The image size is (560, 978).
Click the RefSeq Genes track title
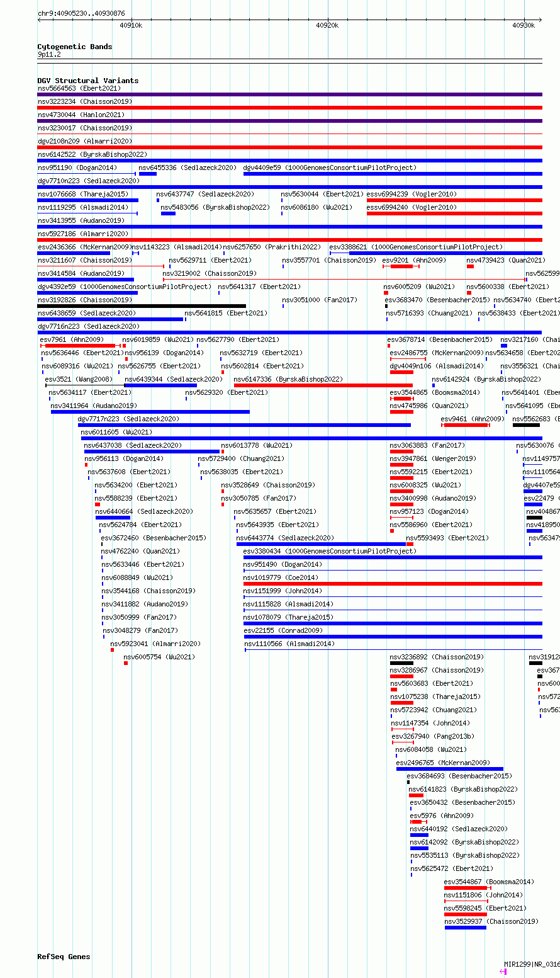pos(64,957)
